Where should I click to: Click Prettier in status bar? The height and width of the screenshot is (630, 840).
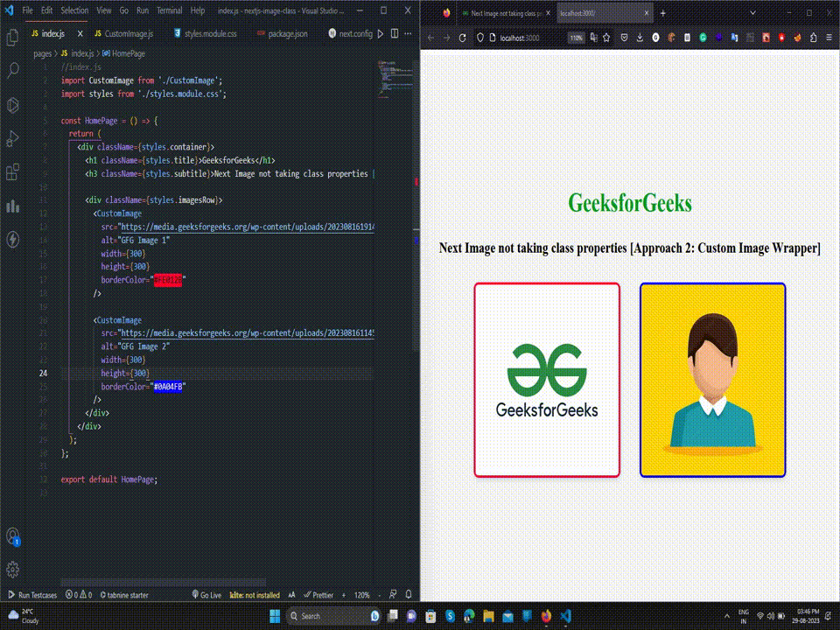point(318,595)
